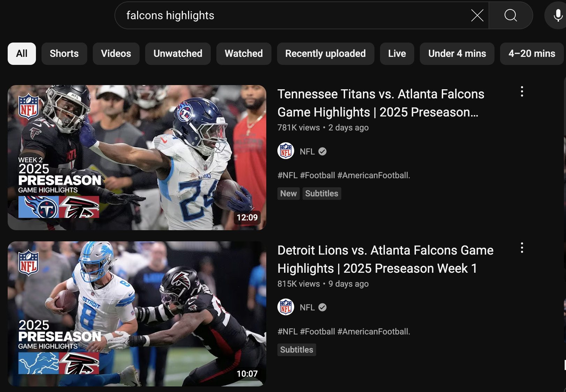Viewport: 566px width, 392px height.
Task: Apply the Recently uploaded filter
Action: [x=326, y=54]
